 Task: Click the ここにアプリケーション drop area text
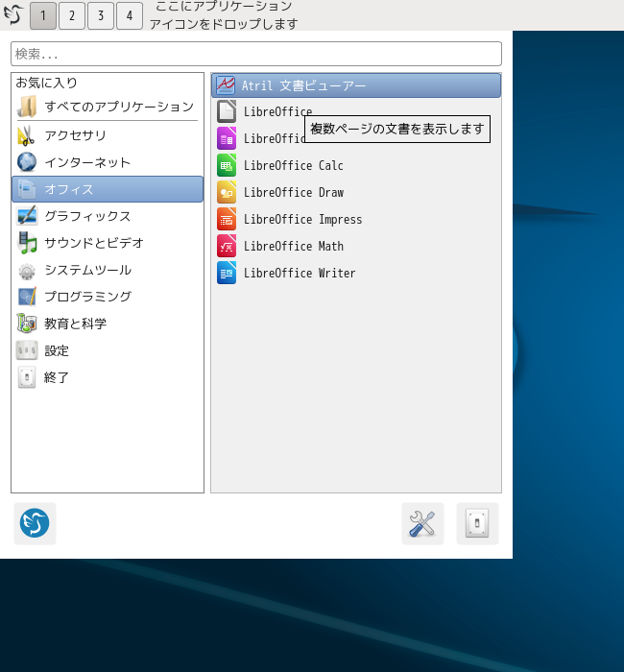point(224,15)
